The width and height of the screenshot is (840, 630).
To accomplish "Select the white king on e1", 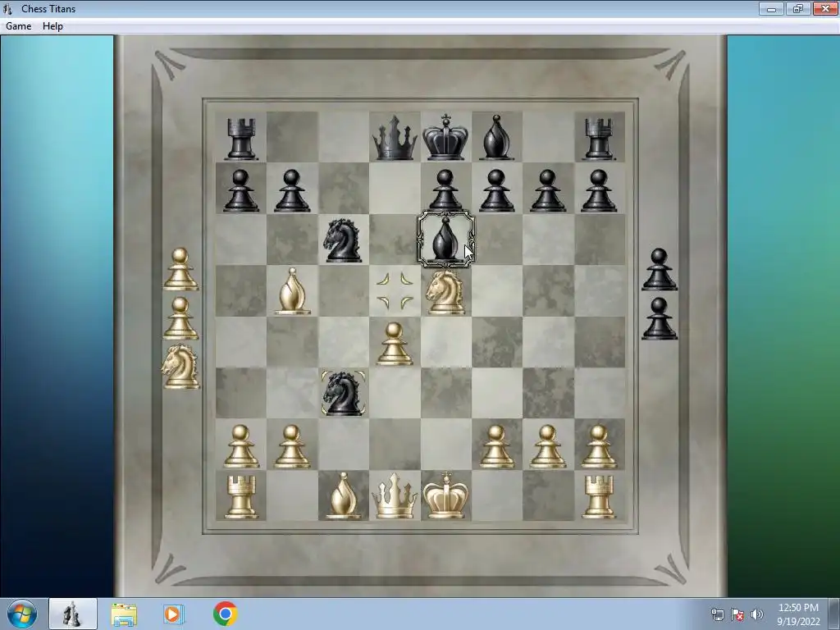I will [x=445, y=495].
